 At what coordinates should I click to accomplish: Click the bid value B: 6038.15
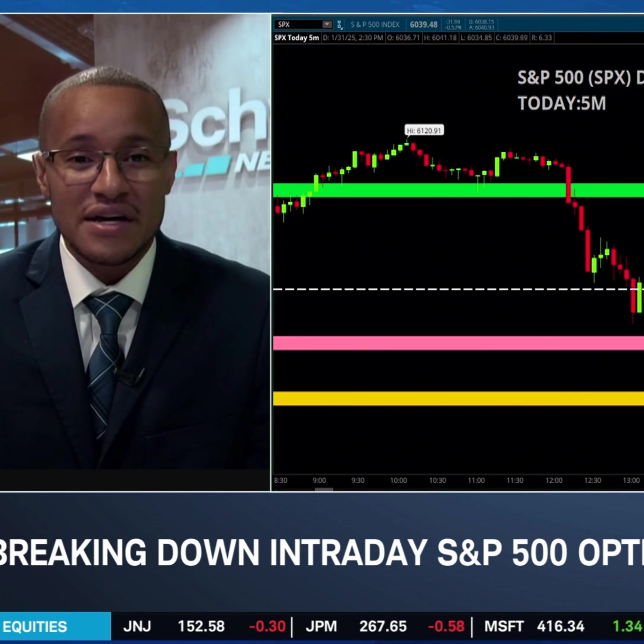coord(481,22)
